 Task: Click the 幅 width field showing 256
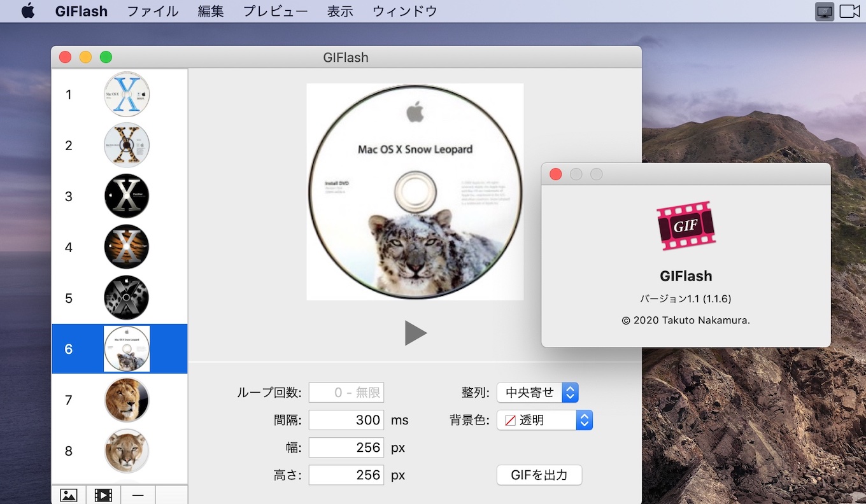pos(346,447)
